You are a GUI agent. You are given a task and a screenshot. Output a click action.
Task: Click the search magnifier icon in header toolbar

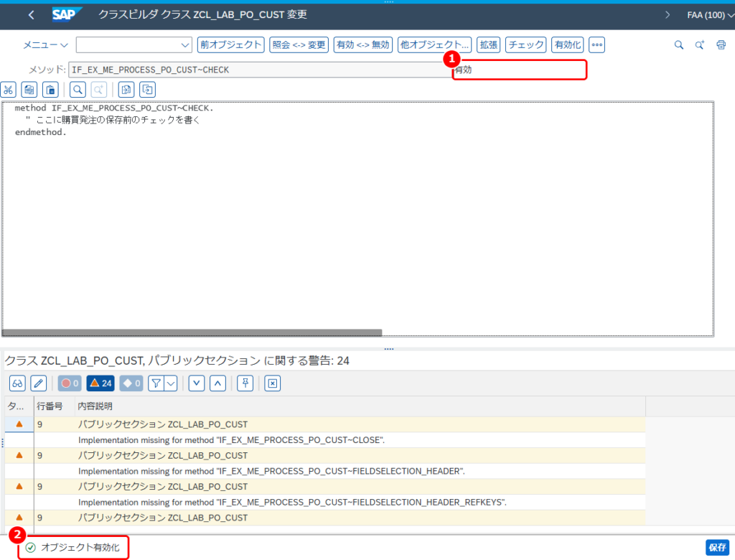[679, 45]
